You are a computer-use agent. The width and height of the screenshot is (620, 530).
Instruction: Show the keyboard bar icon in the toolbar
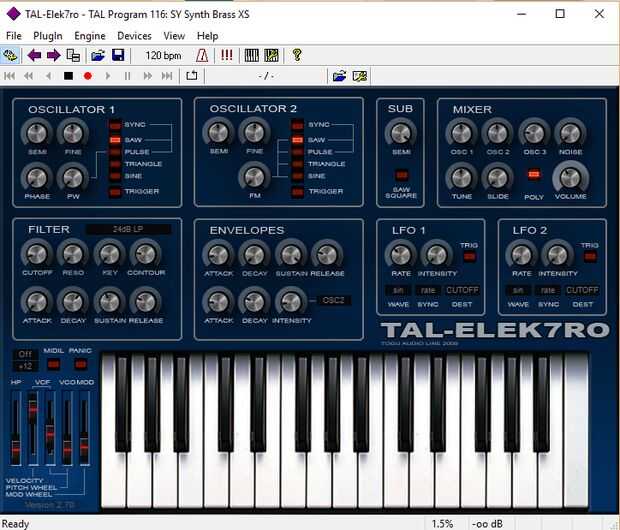(x=251, y=55)
